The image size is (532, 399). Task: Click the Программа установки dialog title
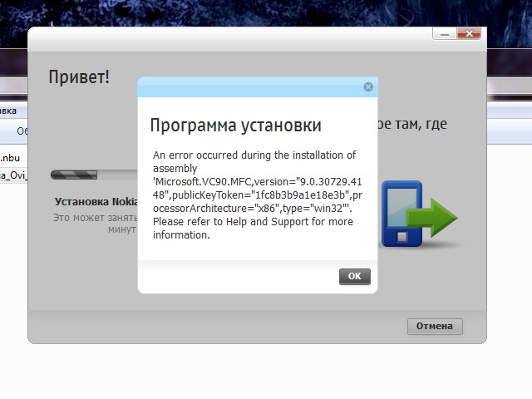(x=235, y=125)
